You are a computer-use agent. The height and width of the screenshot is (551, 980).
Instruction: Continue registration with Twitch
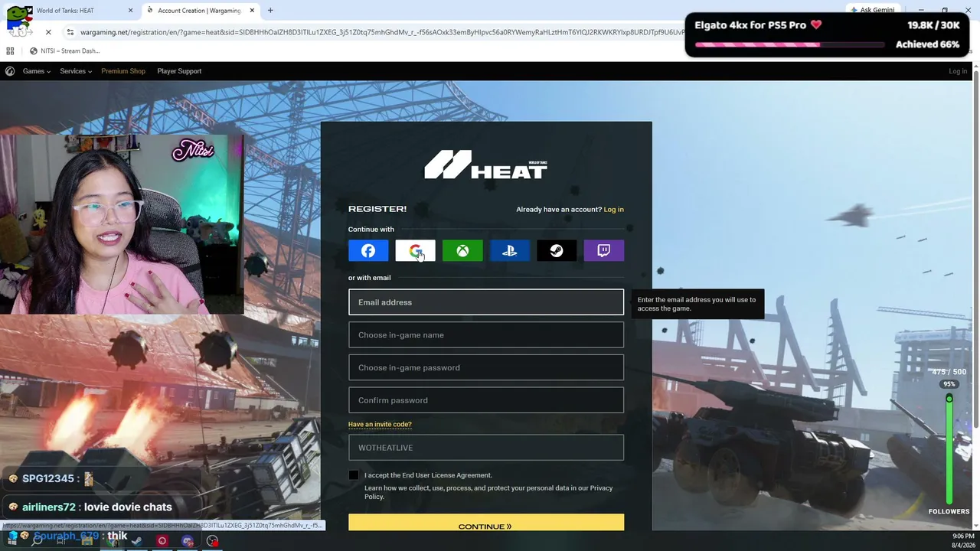point(604,251)
